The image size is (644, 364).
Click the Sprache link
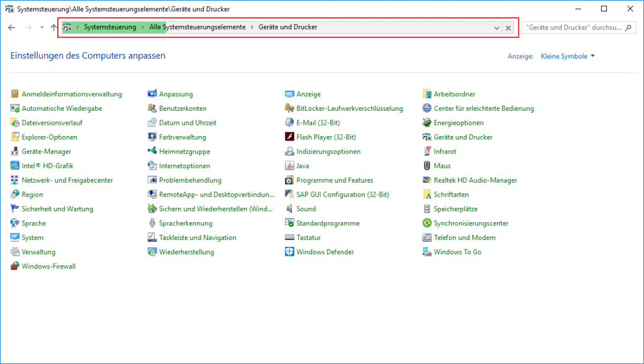pyautogui.click(x=34, y=223)
